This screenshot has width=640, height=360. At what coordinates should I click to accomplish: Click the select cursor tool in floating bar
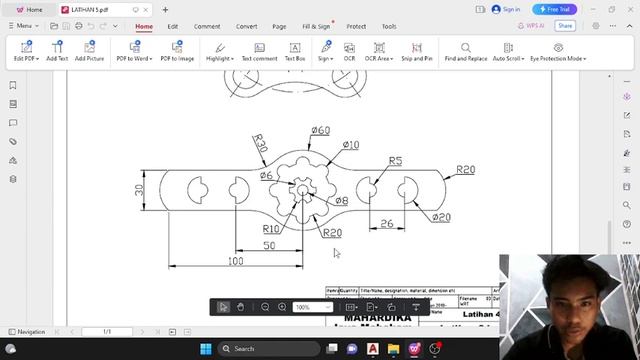click(223, 307)
